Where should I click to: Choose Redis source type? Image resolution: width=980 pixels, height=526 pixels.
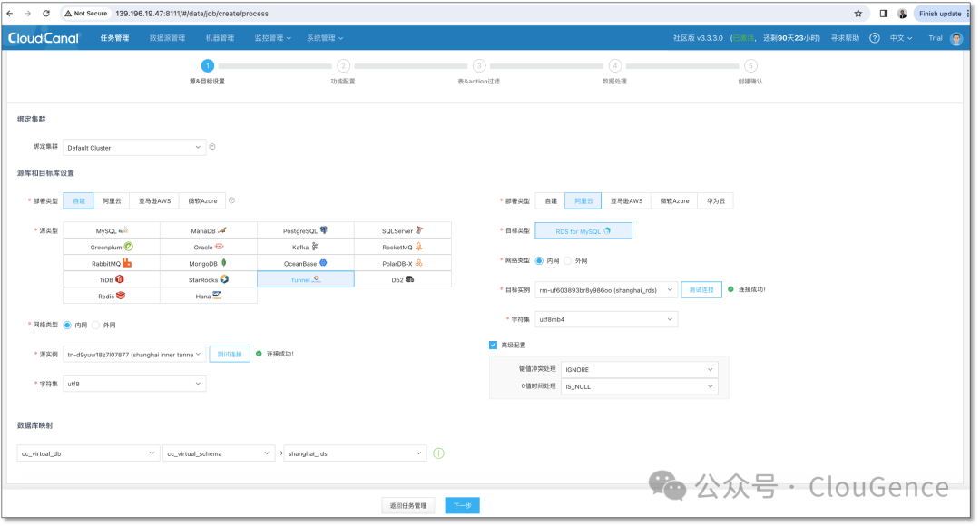coord(112,296)
